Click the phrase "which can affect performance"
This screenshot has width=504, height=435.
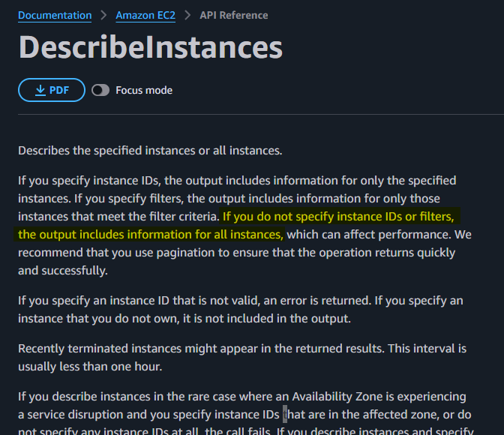point(358,235)
